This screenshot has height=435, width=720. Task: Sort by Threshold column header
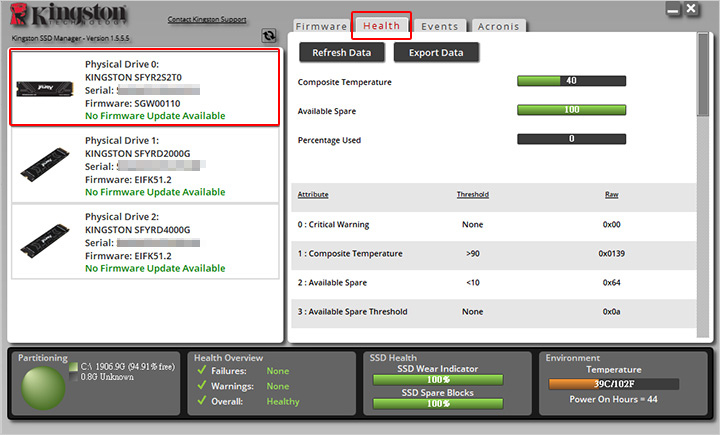[x=473, y=195]
